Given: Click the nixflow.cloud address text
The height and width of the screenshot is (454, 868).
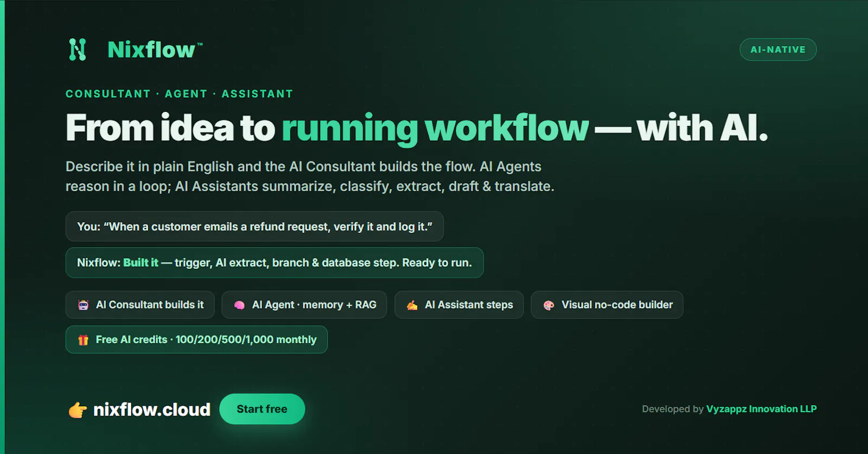Looking at the screenshot, I should [x=152, y=409].
